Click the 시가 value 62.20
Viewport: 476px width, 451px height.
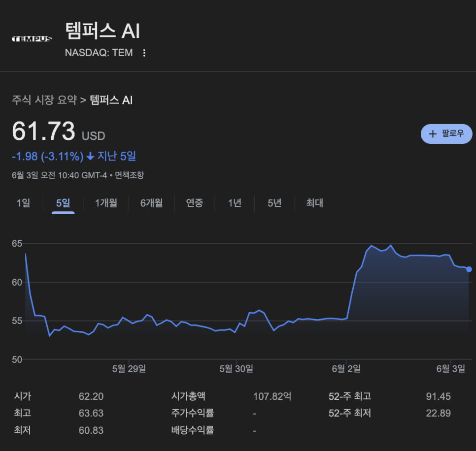91,396
